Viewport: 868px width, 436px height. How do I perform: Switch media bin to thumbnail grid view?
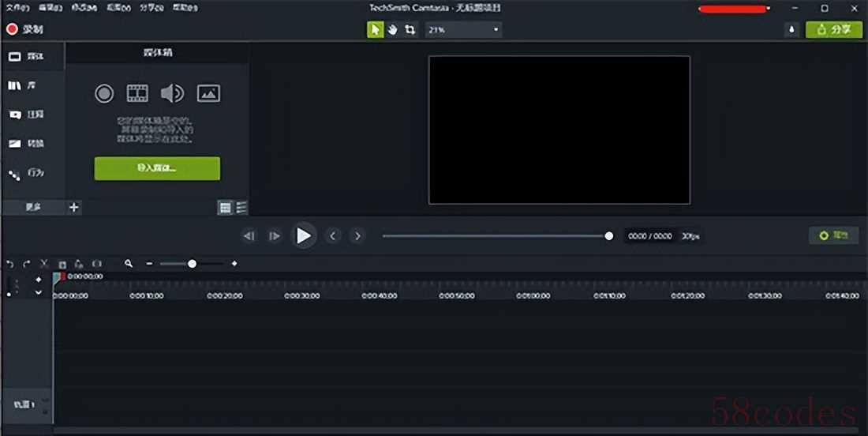pos(225,207)
